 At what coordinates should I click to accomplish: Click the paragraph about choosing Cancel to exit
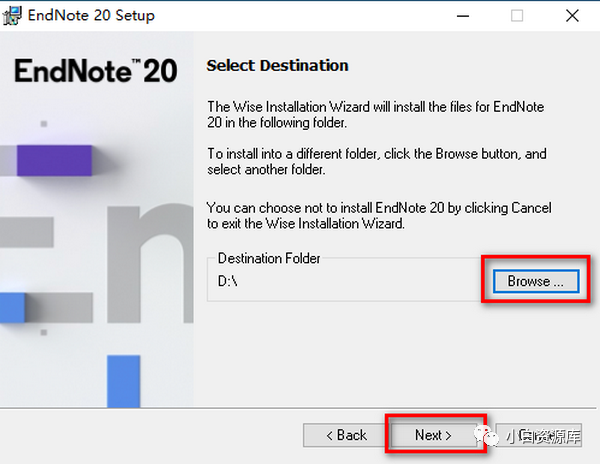tap(379, 215)
